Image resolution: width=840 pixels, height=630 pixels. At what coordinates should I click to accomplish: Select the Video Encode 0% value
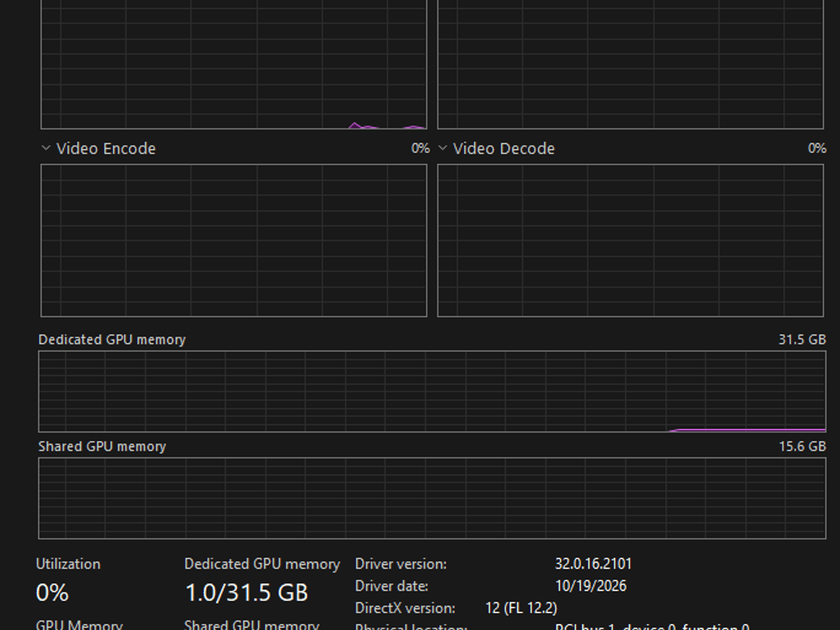click(420, 148)
